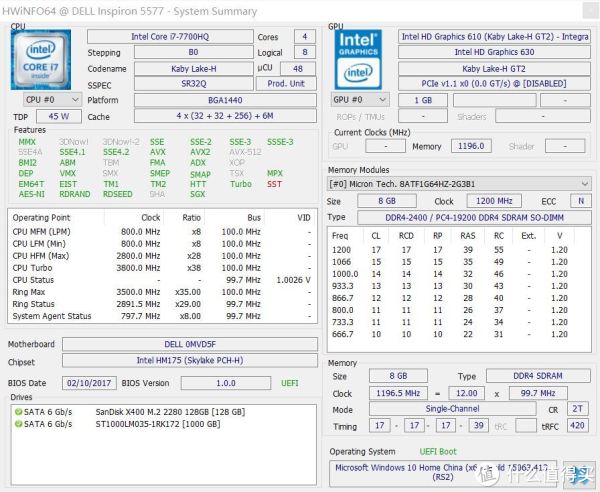Screen dimensions: 600x492
Task: Click the AVX2 feature label
Action: point(200,152)
